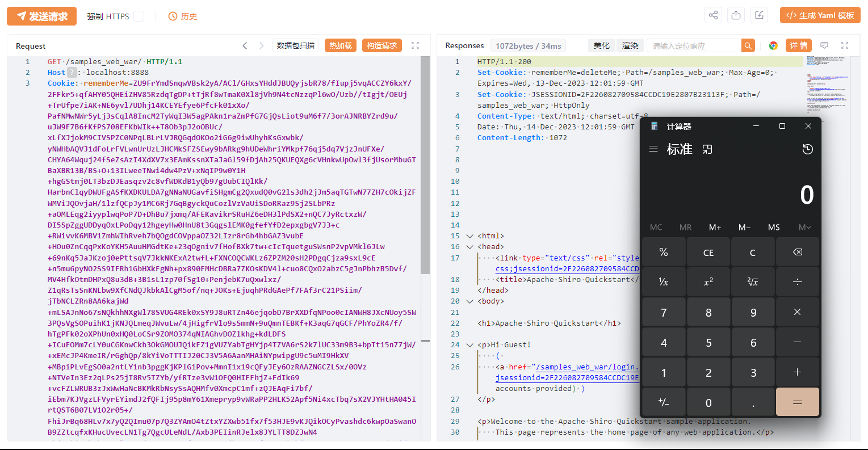The width and height of the screenshot is (868, 450).
Task: Collapse the body tag on line 20
Action: (469, 301)
